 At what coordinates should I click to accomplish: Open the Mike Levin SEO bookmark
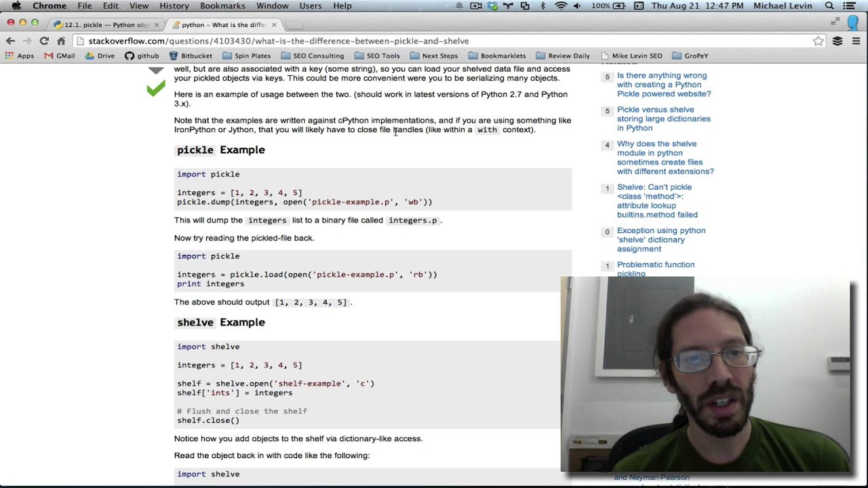click(631, 56)
